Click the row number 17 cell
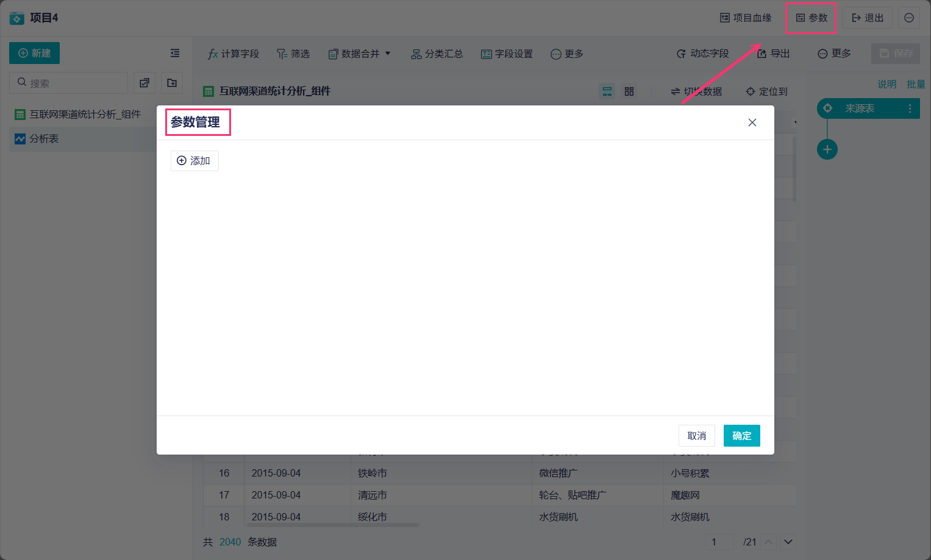Viewport: 931px width, 560px height. pos(224,495)
